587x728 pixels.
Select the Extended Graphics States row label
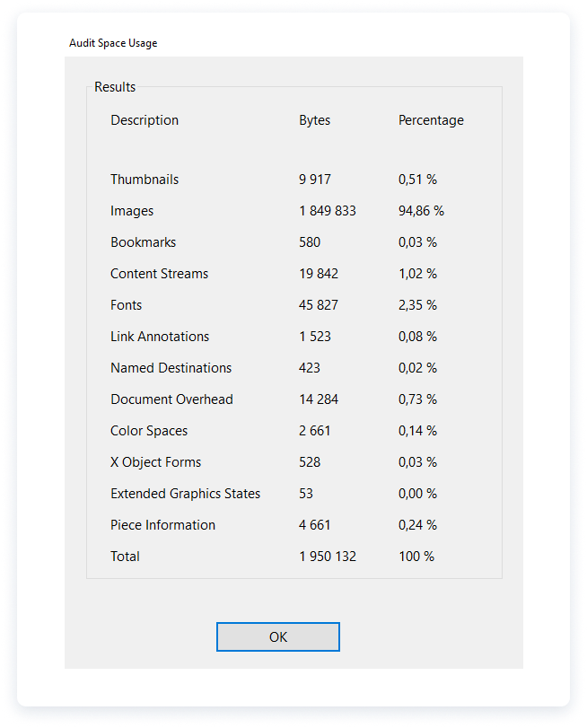[185, 494]
